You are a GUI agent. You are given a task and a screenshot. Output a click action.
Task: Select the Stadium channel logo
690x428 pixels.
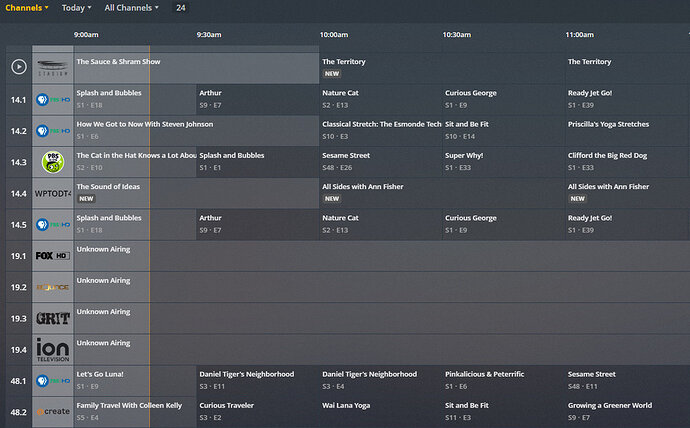(53, 67)
